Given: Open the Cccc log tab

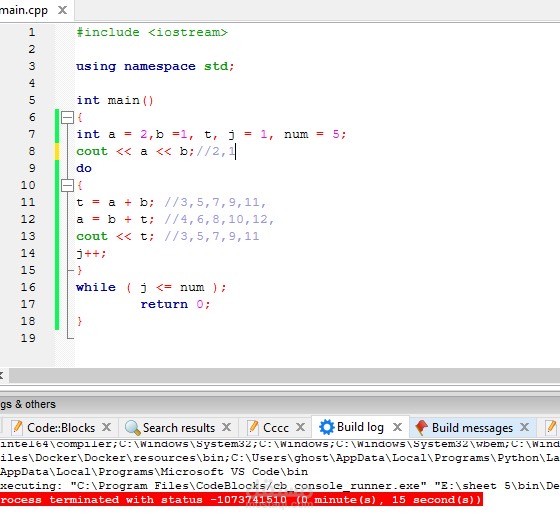Looking at the screenshot, I should (276, 428).
